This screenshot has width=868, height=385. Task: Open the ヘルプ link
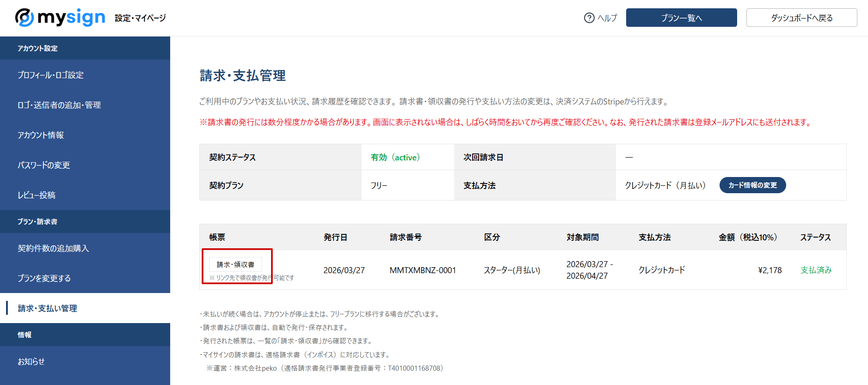607,18
